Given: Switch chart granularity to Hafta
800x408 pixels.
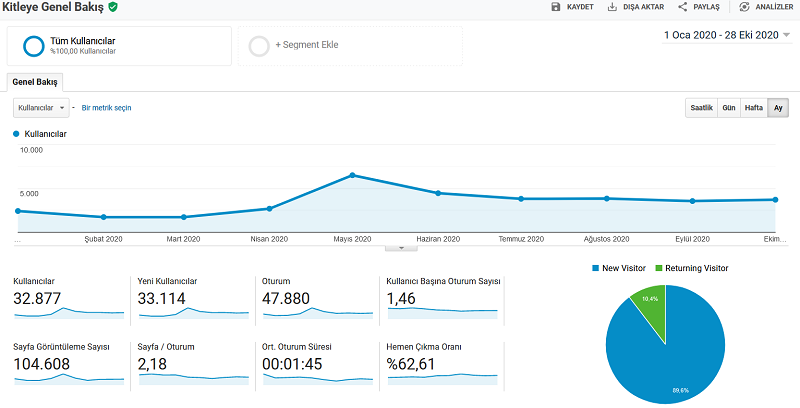Looking at the screenshot, I should (x=754, y=108).
